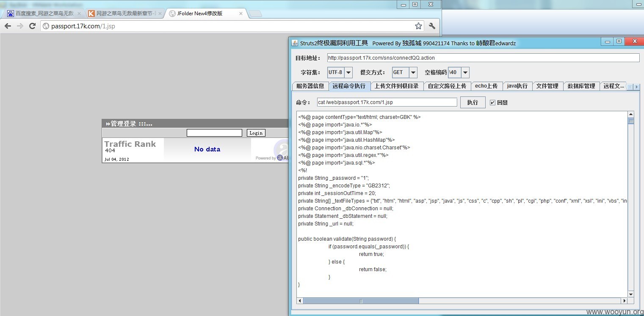Image resolution: width=644 pixels, height=316 pixels.
Task: Open a new browser tab
Action: click(x=255, y=14)
